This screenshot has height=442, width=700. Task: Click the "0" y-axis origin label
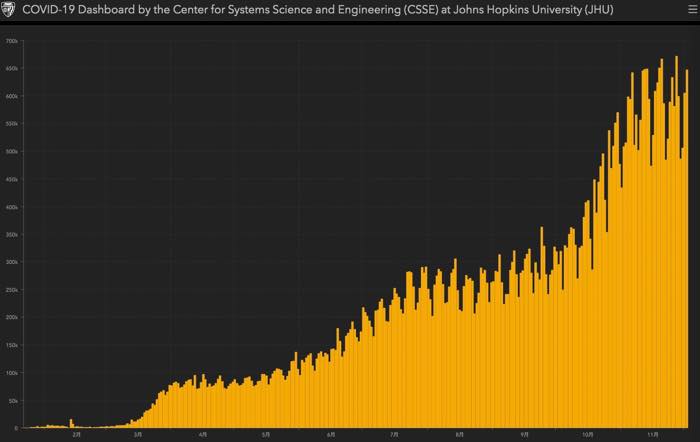click(x=16, y=428)
